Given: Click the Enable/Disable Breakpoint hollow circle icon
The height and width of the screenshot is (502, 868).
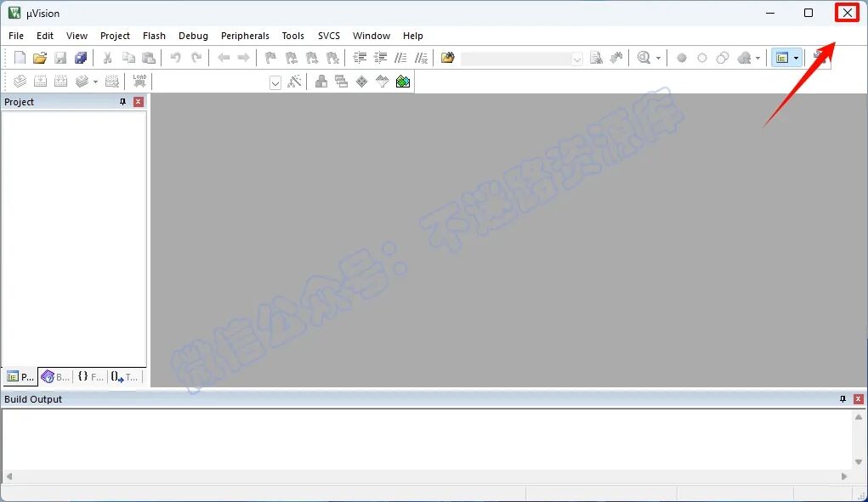Looking at the screenshot, I should coord(702,58).
